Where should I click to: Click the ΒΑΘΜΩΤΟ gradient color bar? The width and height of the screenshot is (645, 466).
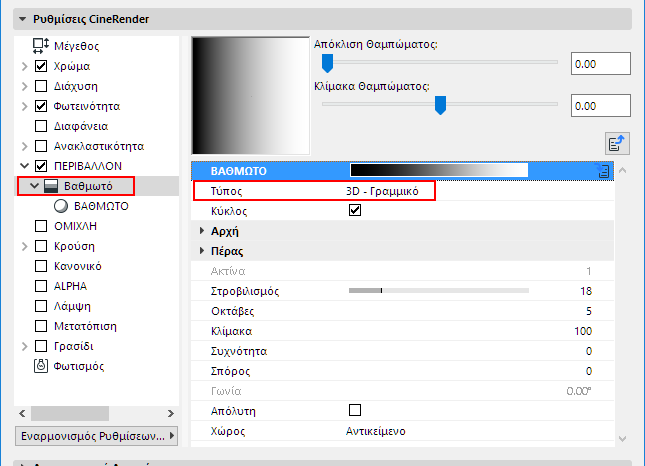tap(439, 170)
